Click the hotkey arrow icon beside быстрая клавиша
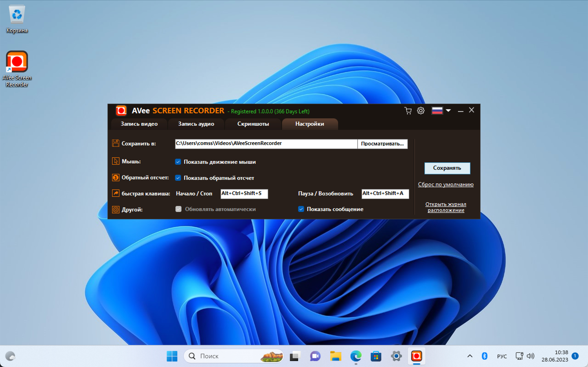The width and height of the screenshot is (588, 367). tap(116, 193)
